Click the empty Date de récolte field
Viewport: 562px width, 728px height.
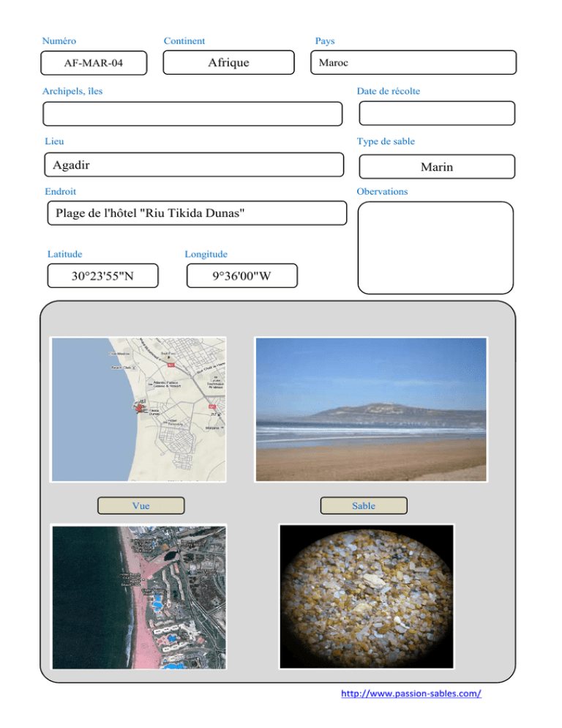(x=437, y=114)
